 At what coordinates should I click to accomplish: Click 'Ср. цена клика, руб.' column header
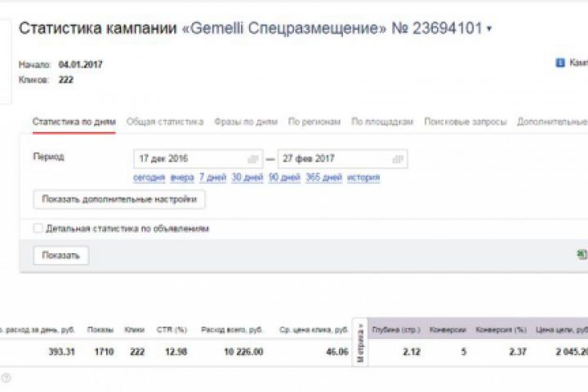coord(314,330)
